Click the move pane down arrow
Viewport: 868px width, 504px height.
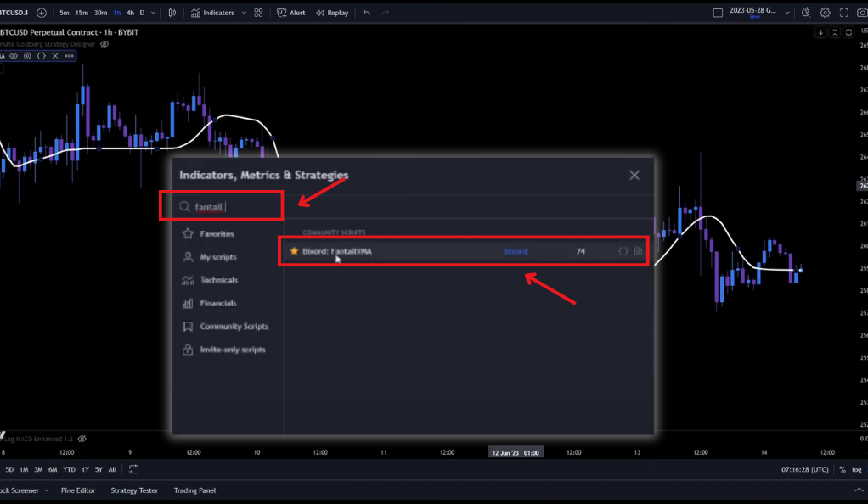[820, 32]
